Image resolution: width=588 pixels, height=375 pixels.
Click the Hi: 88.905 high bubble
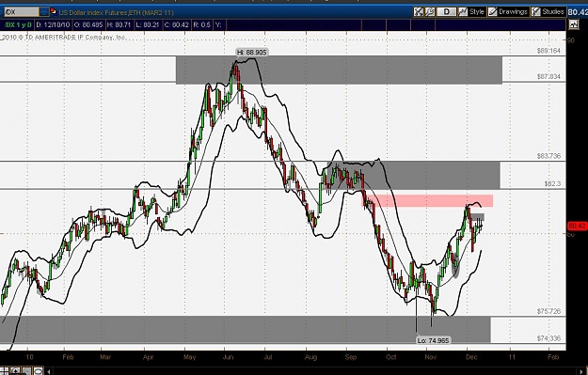252,52
